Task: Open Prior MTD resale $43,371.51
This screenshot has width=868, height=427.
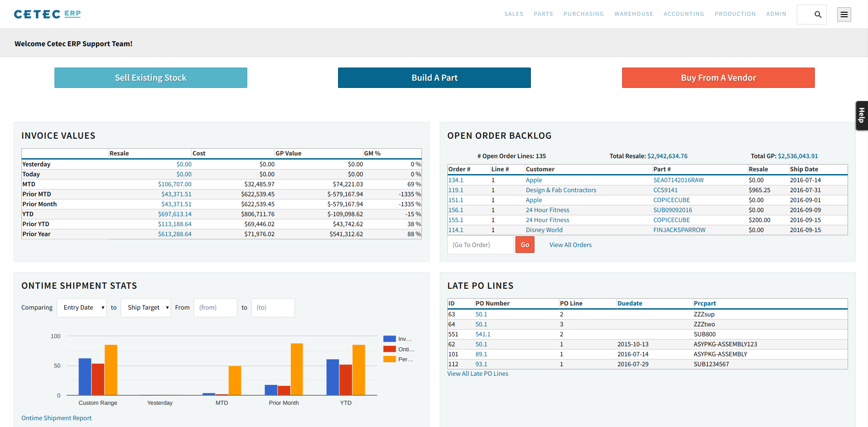Action: click(177, 194)
